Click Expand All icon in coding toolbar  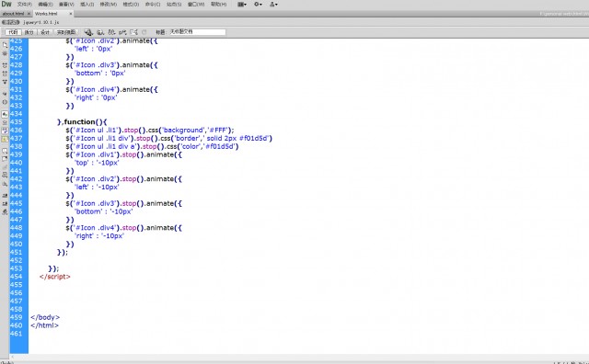[5, 82]
